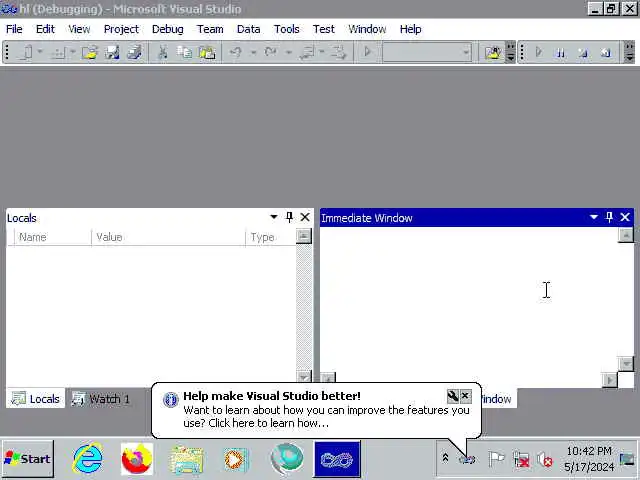Open Locals panel window position dropdown
This screenshot has width=640, height=480.
274,217
